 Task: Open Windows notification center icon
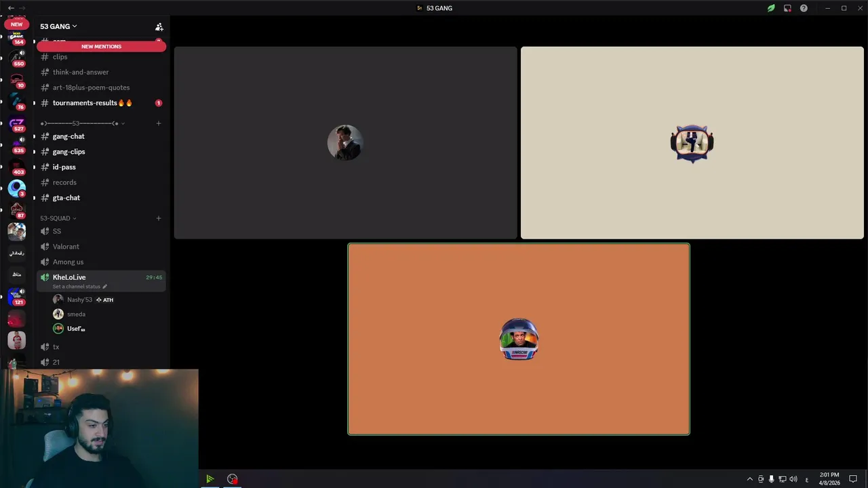853,479
